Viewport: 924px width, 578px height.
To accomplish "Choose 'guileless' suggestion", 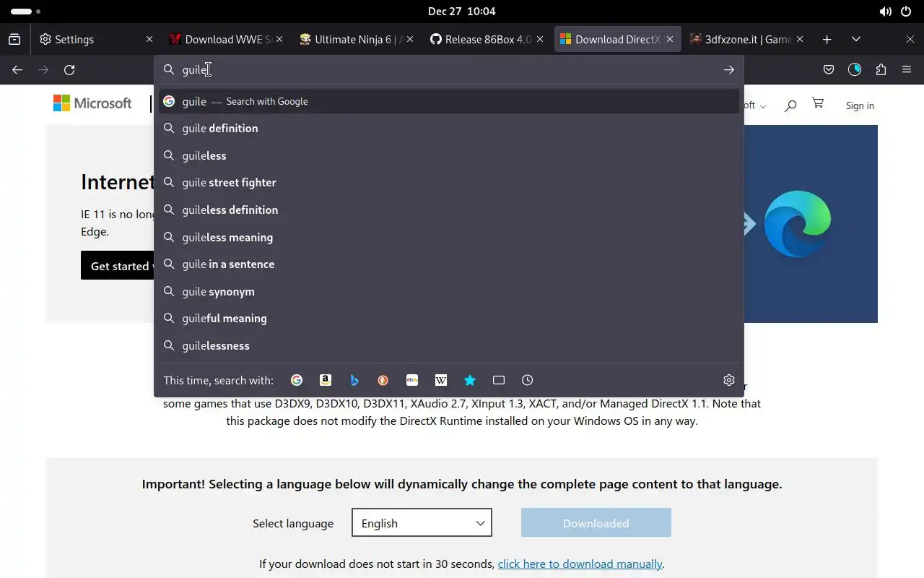I will [449, 155].
